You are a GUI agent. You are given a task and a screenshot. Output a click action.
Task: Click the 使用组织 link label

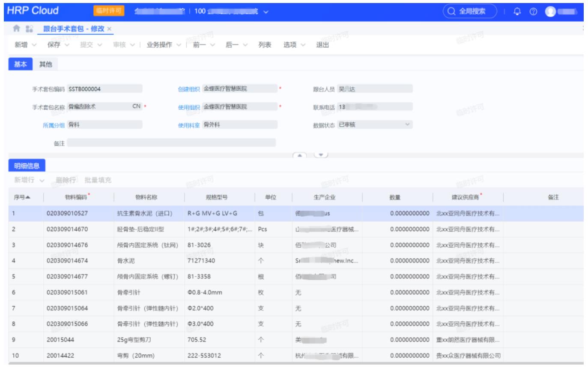[x=189, y=107]
